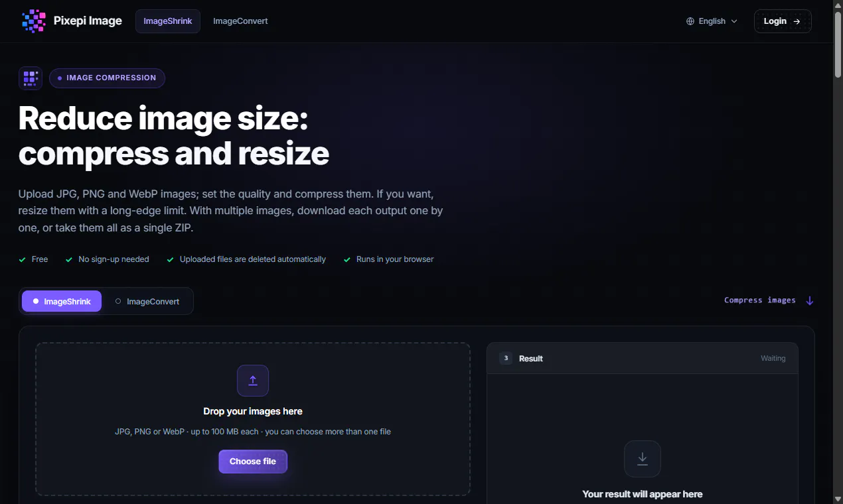Select the ImageConvert mode toggle
Viewport: 843px width, 504px height.
147,301
